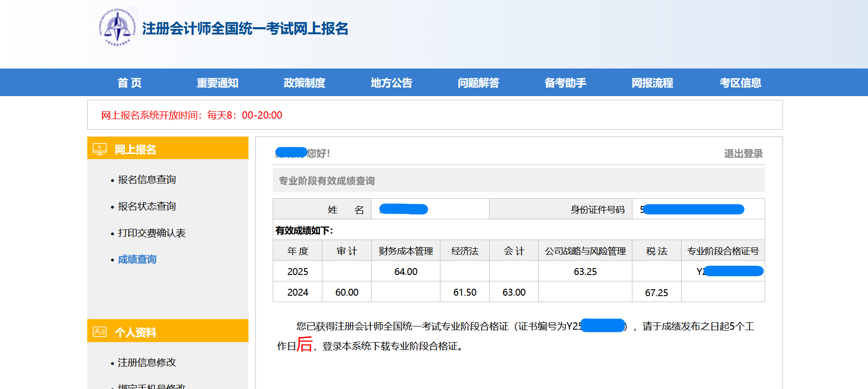Screen dimensions: 868x389
Task: Click the site title 注册会计师全国统一考试网上报名
Action: click(245, 29)
